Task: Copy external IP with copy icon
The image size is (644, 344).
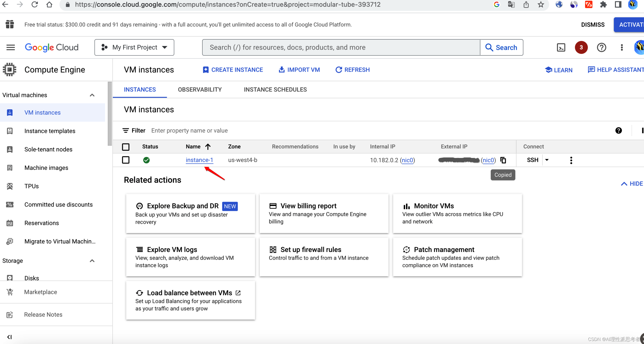Action: click(x=503, y=160)
